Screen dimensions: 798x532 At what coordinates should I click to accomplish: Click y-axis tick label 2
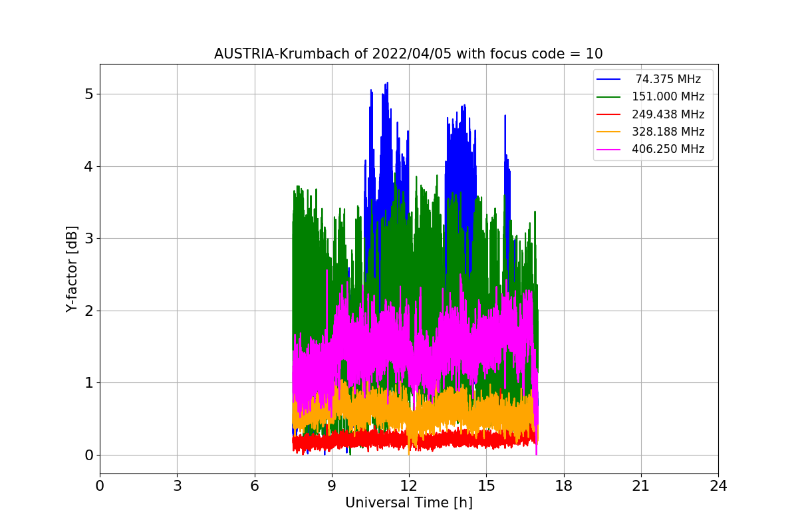click(x=88, y=311)
